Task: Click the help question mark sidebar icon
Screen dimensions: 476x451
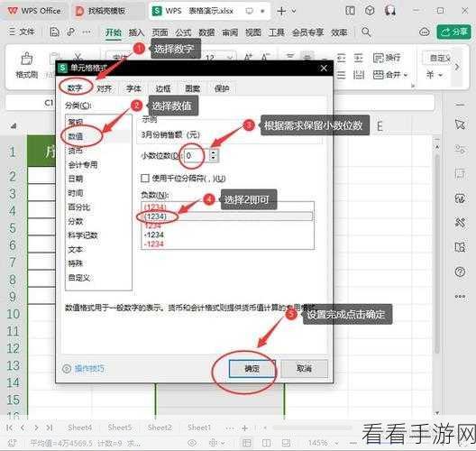Action: 460,272
